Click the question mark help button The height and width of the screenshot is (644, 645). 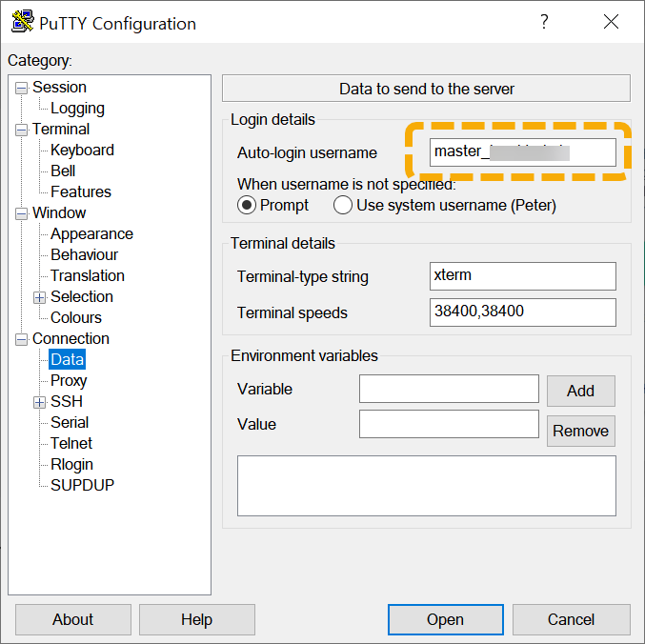click(544, 22)
